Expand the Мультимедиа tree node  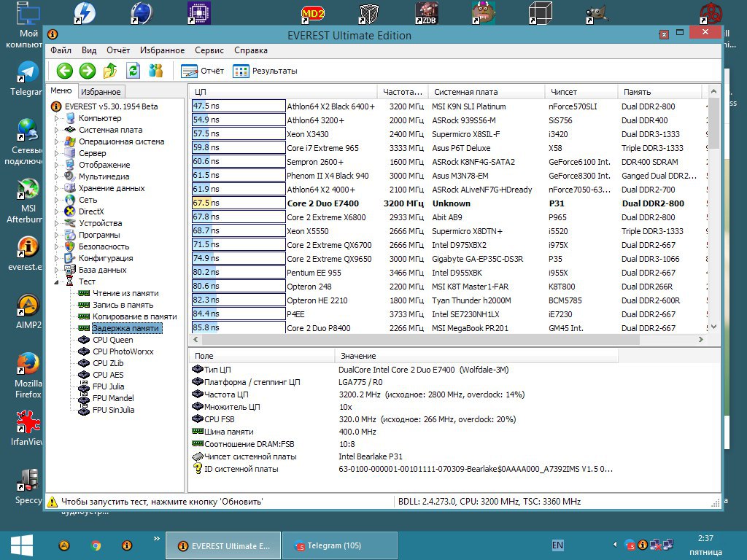tap(57, 176)
